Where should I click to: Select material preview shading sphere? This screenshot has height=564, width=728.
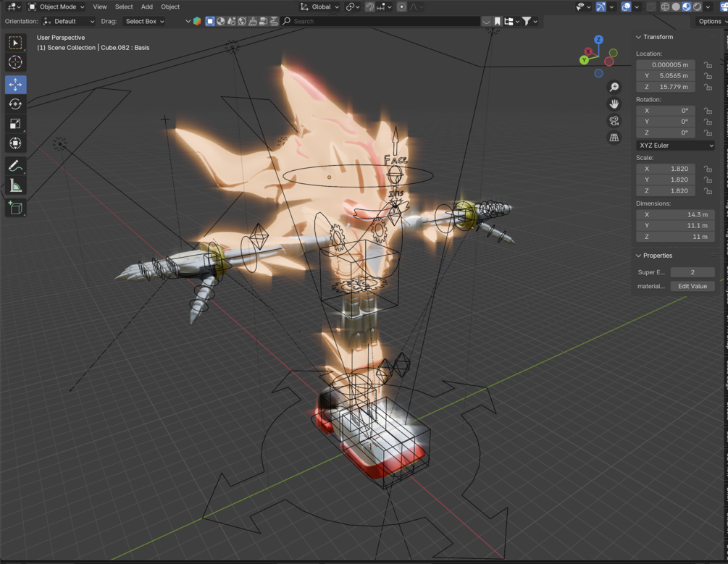pyautogui.click(x=686, y=7)
